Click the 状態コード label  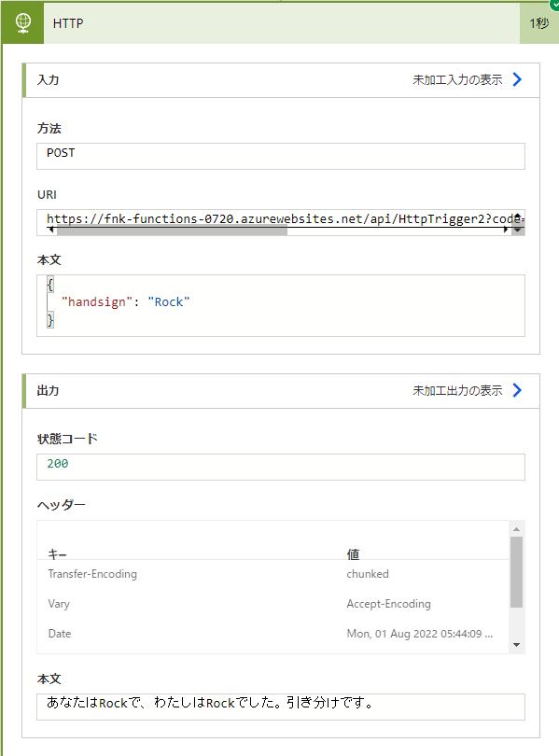[67, 439]
